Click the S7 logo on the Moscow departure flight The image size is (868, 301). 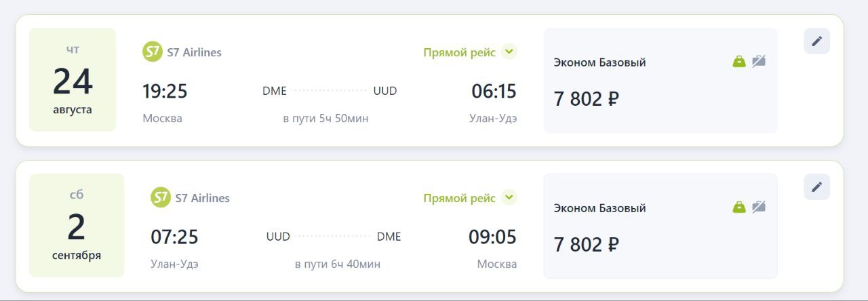click(x=153, y=52)
